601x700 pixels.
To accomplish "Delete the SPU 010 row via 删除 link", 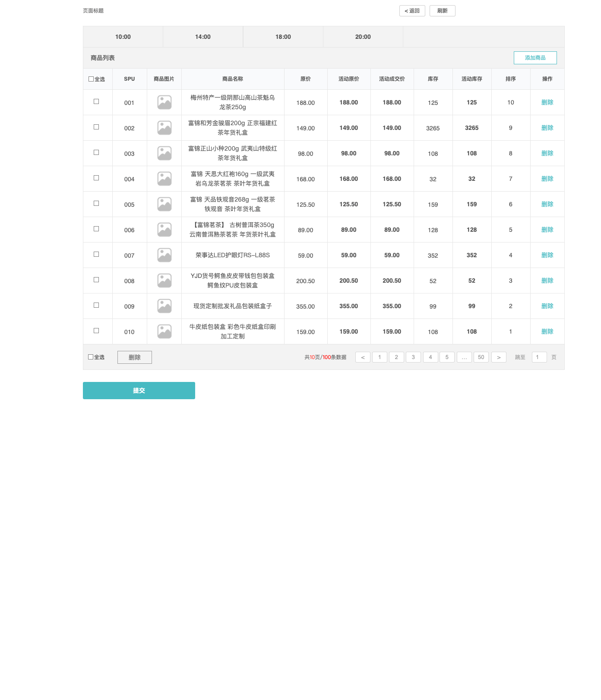I will (x=547, y=331).
